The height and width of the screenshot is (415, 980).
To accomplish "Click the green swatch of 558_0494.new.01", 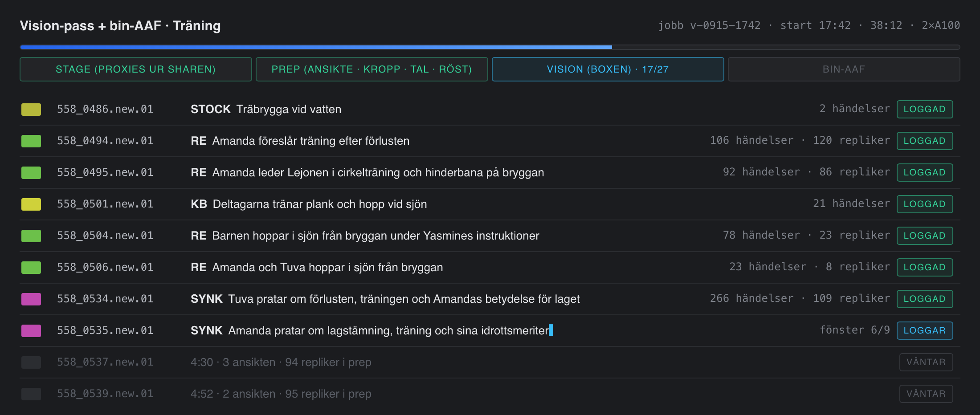I will (31, 141).
